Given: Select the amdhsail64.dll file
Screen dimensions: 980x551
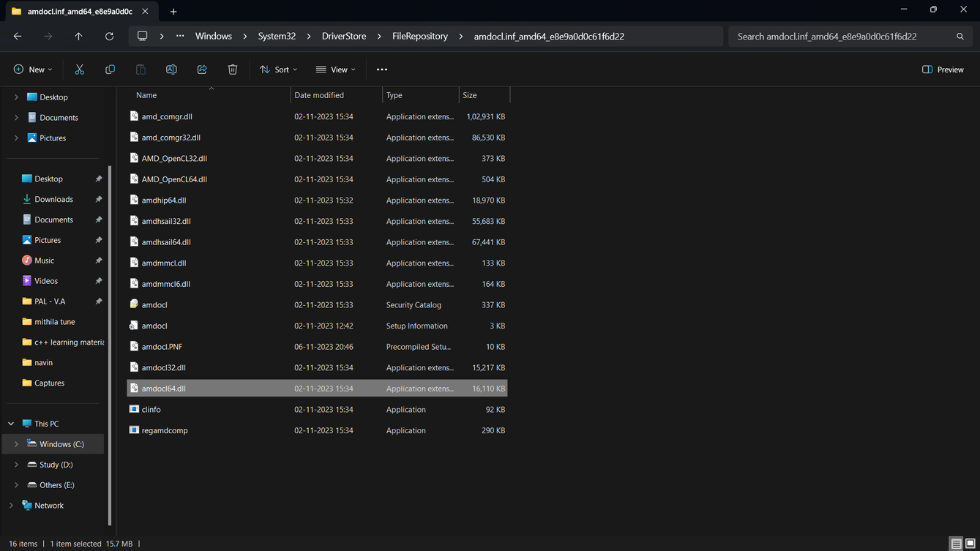Looking at the screenshot, I should click(317, 242).
